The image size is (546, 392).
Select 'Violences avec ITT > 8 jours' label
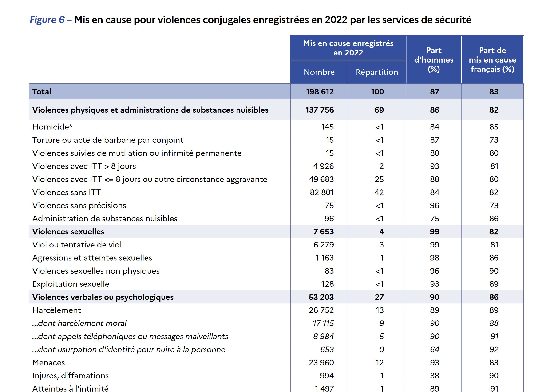tap(84, 166)
